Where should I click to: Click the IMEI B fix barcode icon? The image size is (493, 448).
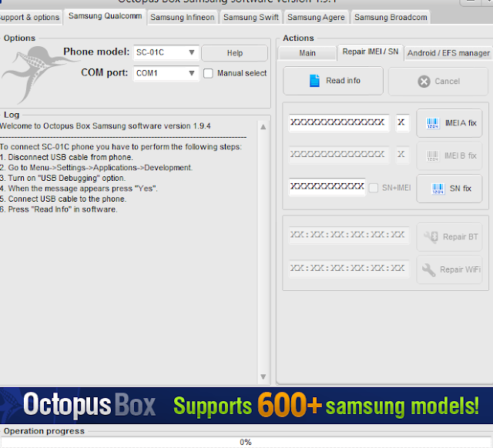point(433,155)
